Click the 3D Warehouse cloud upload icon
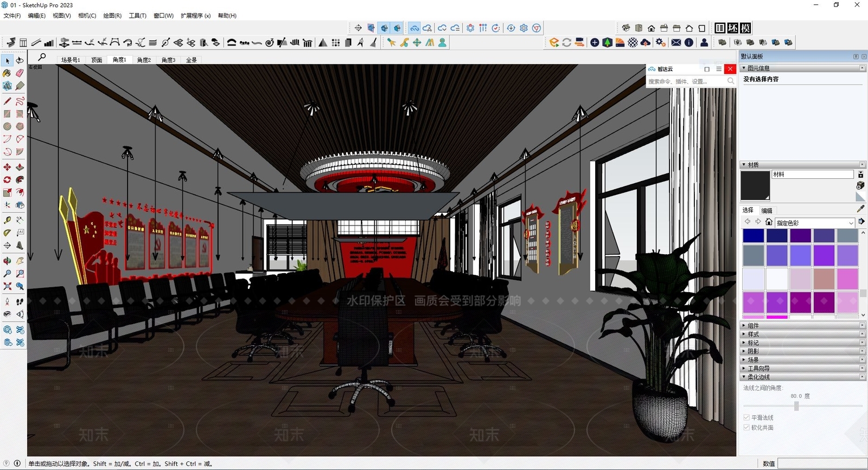This screenshot has height=470, width=868. tap(646, 42)
